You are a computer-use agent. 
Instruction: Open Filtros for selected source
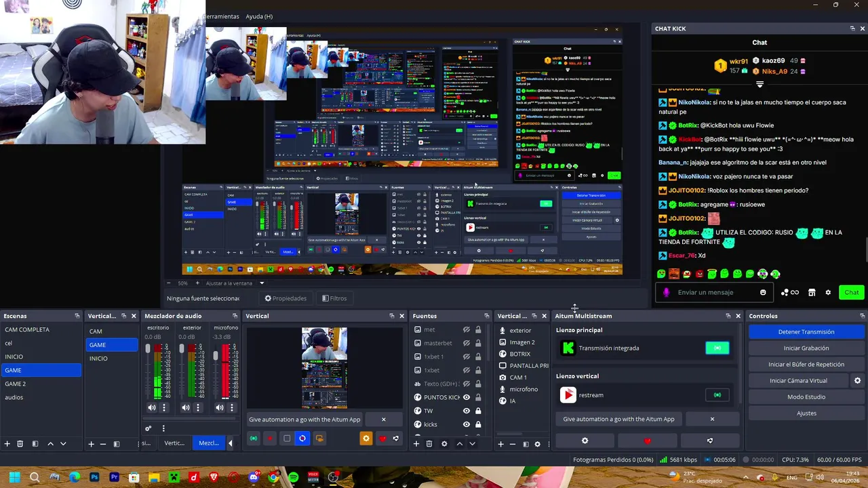click(334, 298)
